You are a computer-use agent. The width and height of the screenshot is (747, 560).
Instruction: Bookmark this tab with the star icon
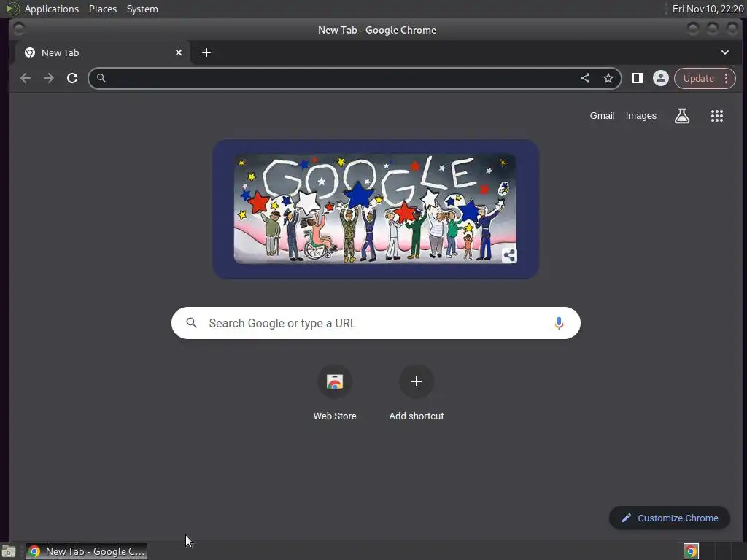point(608,78)
